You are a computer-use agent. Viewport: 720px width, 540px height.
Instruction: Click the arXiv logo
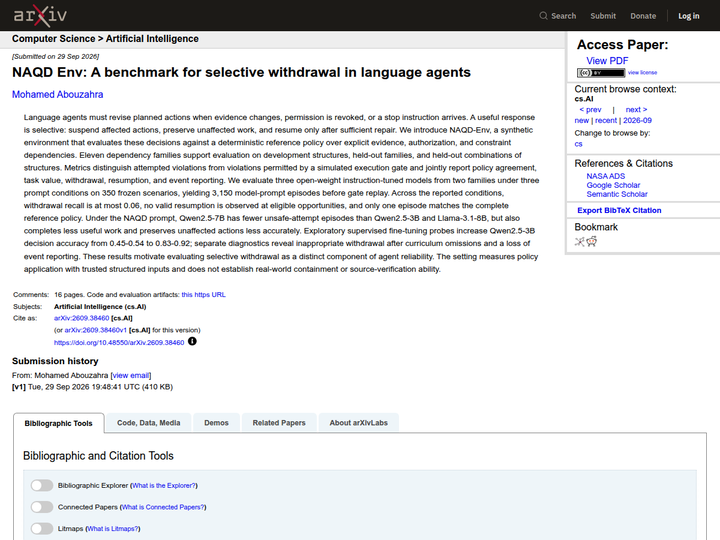(40, 16)
